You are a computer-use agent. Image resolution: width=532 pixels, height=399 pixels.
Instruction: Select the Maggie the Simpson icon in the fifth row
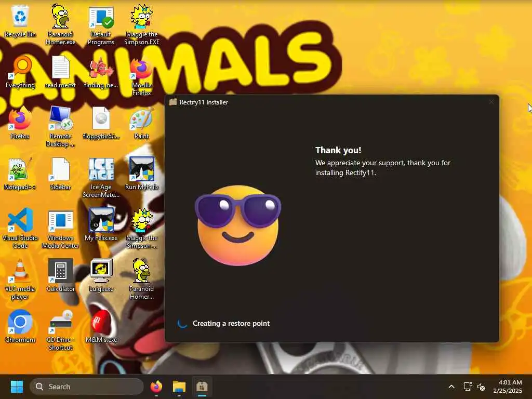point(142,229)
